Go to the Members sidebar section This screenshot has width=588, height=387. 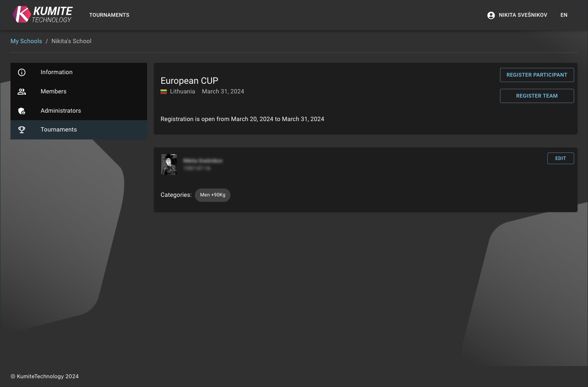[x=54, y=92]
